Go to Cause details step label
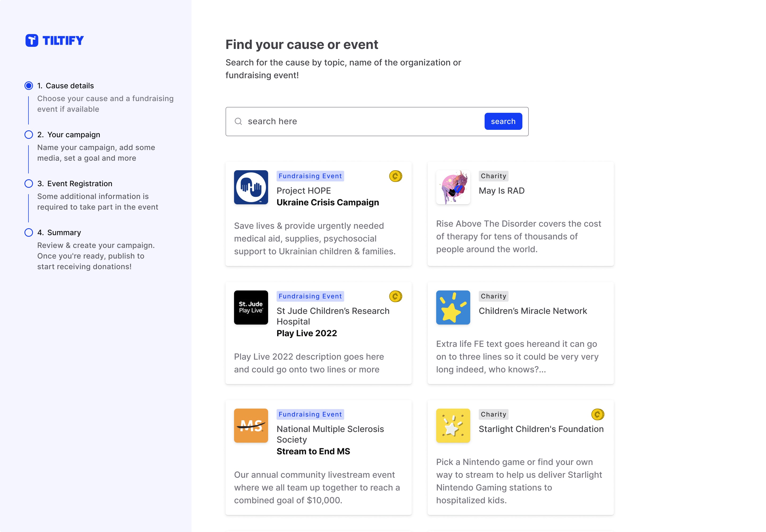This screenshot has height=532, width=766. coord(66,86)
